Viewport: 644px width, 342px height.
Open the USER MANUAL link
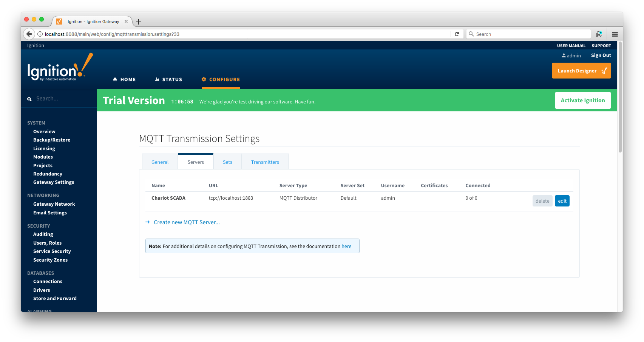click(571, 46)
